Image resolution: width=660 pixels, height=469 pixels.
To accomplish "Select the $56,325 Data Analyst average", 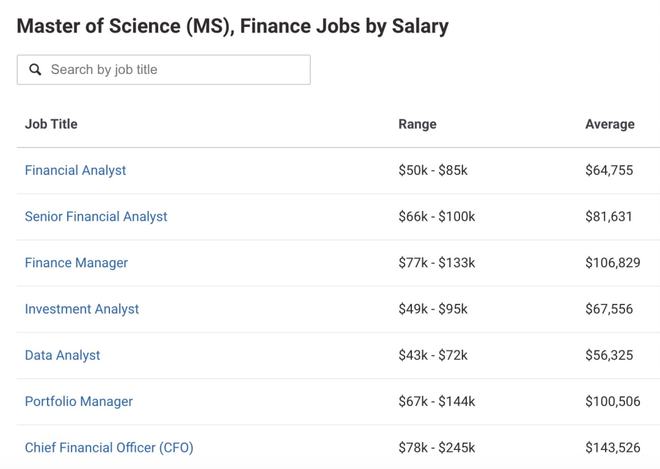I will 609,355.
